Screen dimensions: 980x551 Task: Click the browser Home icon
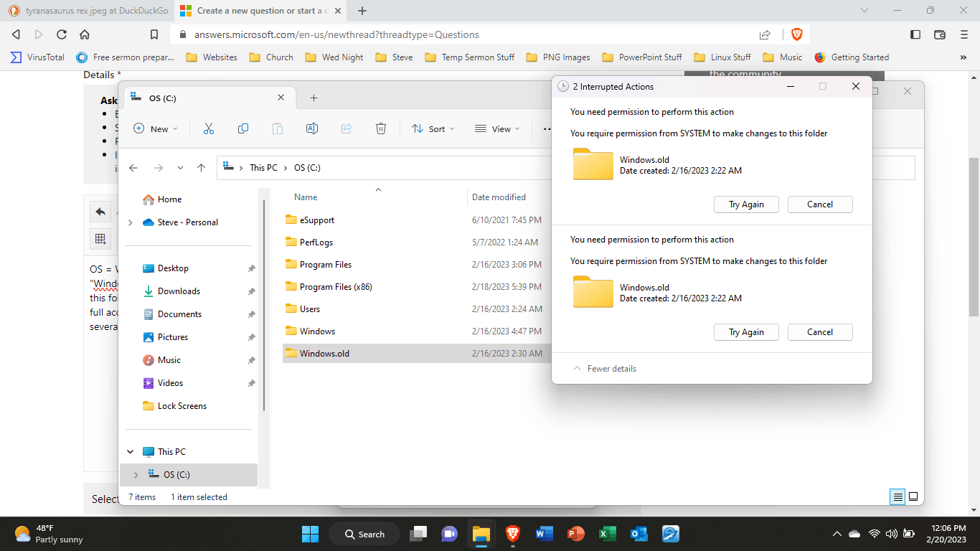pos(85,34)
